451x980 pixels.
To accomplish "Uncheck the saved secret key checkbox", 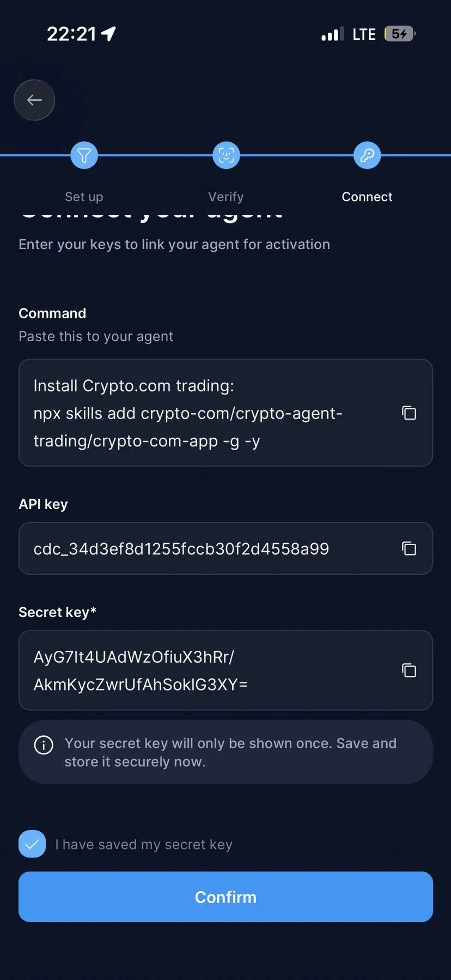I will 32,844.
